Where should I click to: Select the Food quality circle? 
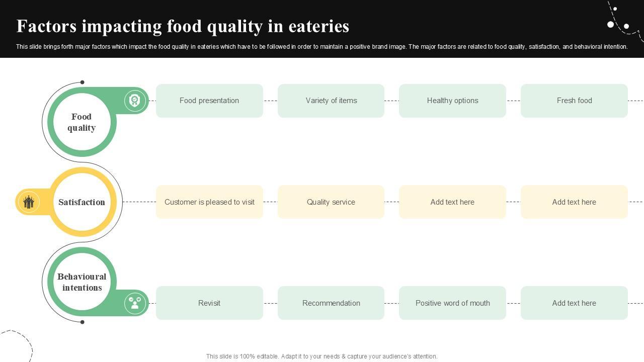pyautogui.click(x=82, y=122)
